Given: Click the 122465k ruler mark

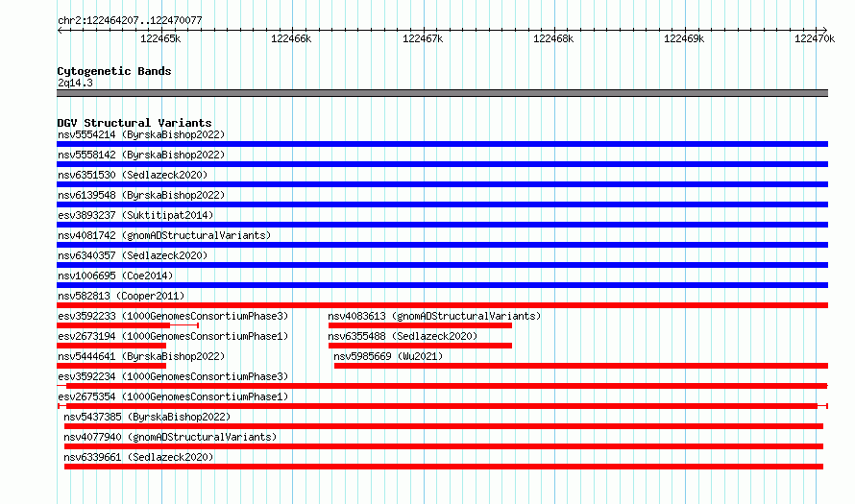Looking at the screenshot, I should [160, 38].
